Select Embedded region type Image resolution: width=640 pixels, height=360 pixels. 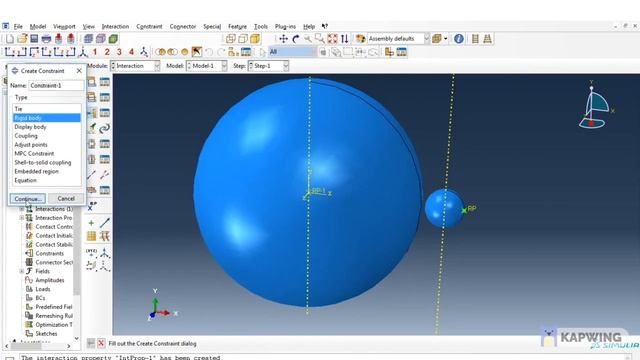[47, 171]
